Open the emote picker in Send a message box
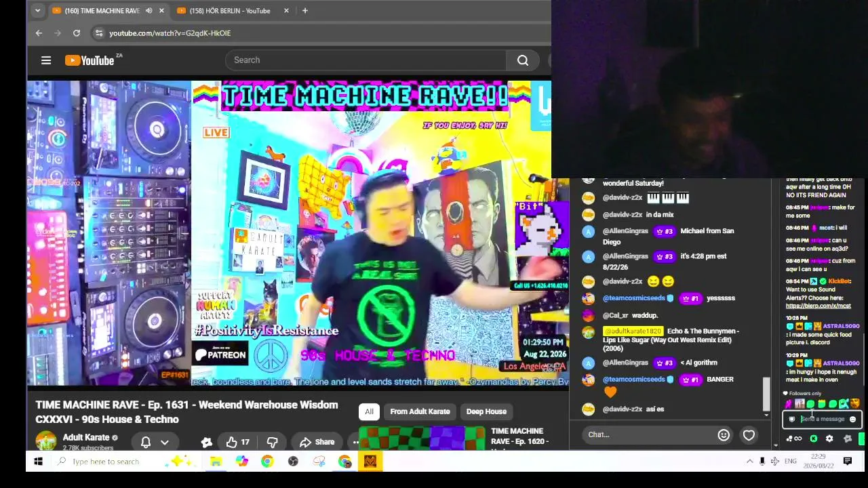Viewport: 868px width, 488px height. [853, 419]
